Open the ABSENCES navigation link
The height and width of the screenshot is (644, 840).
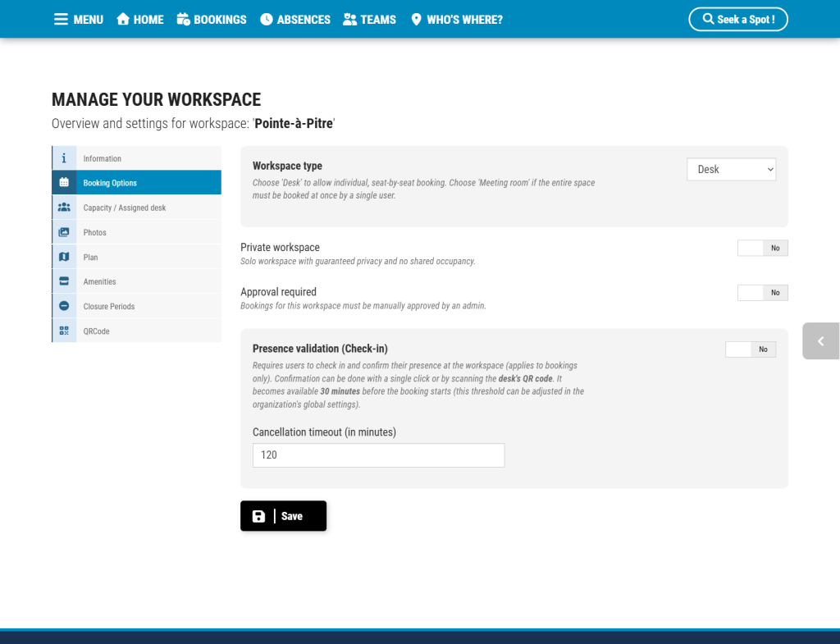point(304,20)
